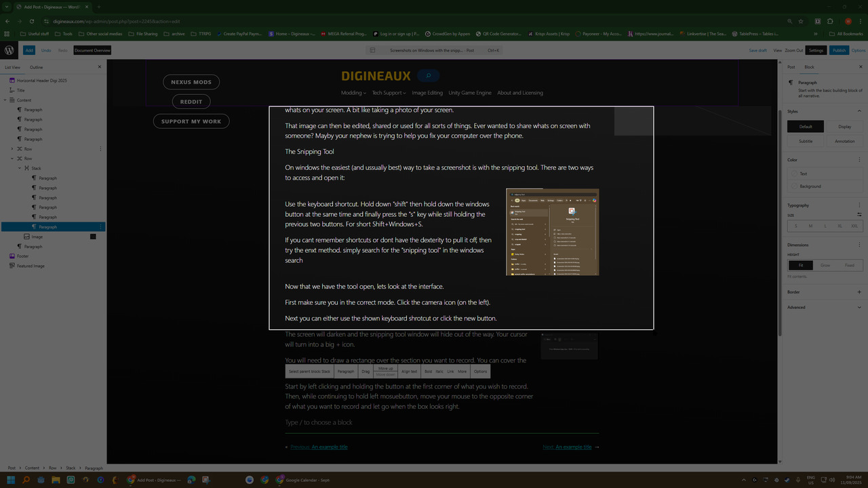The width and height of the screenshot is (868, 488).
Task: Open File Explorer from the taskbar
Action: [56, 480]
